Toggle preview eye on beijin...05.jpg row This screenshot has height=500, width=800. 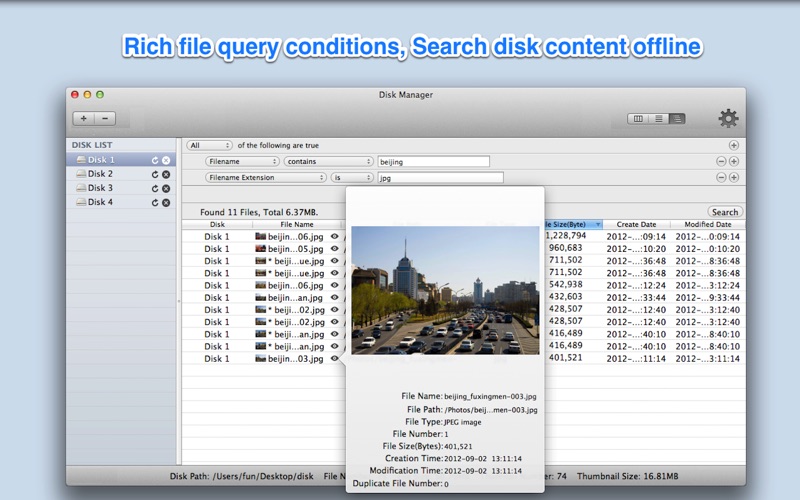click(x=335, y=249)
